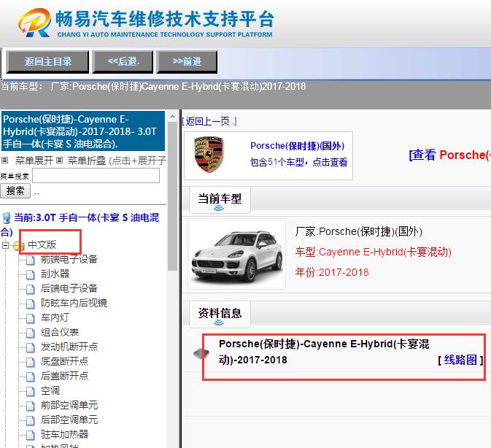The width and height of the screenshot is (491, 448).
Task: Open 后部空调单元 tree item
Action: pos(69,420)
